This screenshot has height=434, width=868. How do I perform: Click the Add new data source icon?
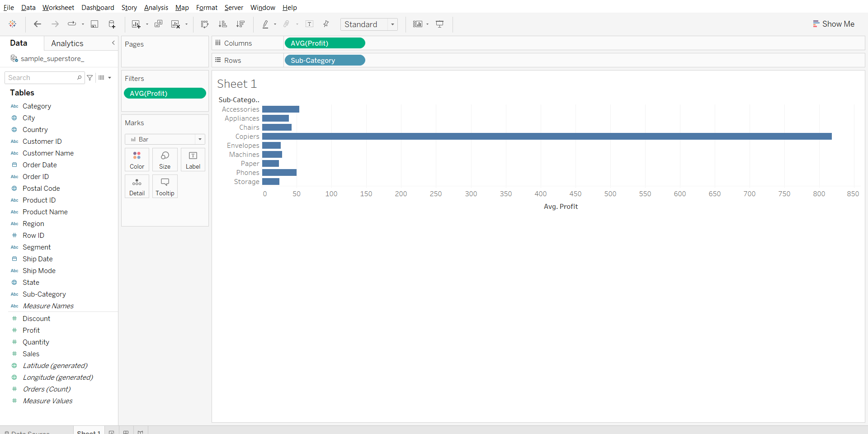click(x=112, y=24)
